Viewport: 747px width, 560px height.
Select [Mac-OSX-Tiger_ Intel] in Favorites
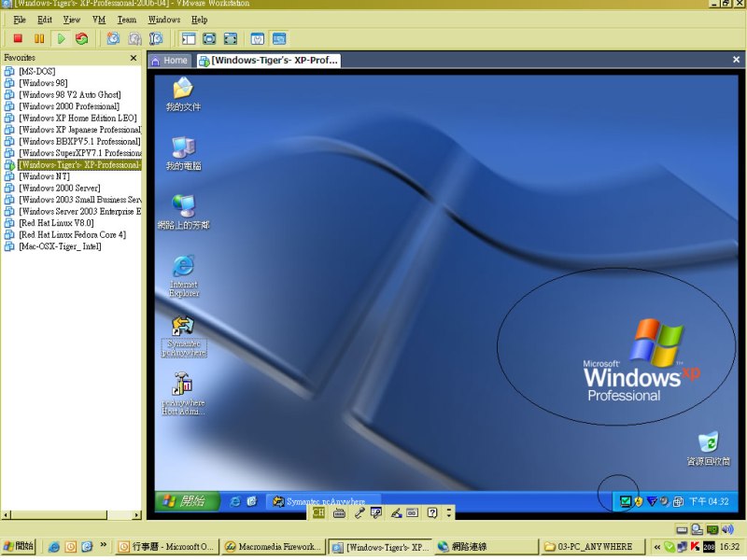coord(60,246)
